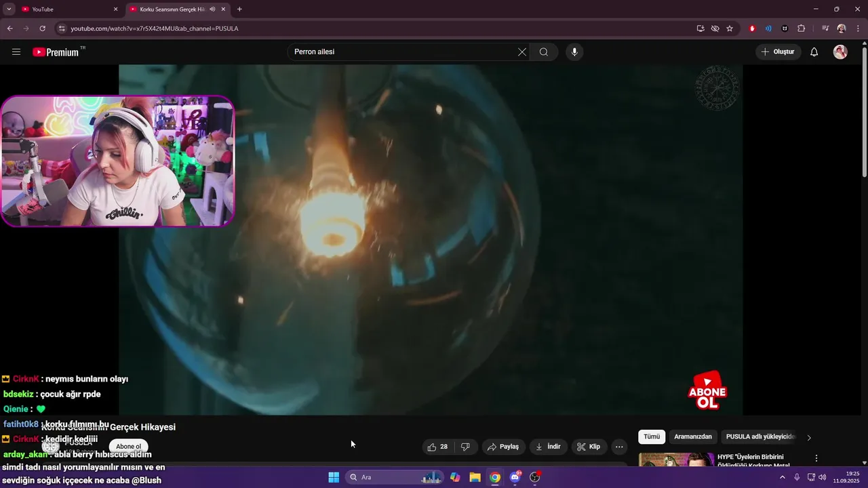Clear the search text with X

coord(522,52)
